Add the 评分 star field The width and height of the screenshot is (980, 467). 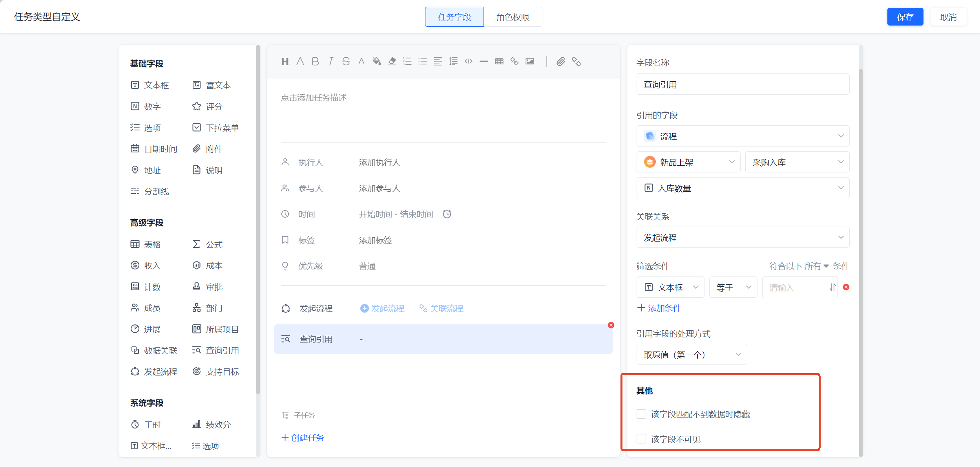pos(207,106)
